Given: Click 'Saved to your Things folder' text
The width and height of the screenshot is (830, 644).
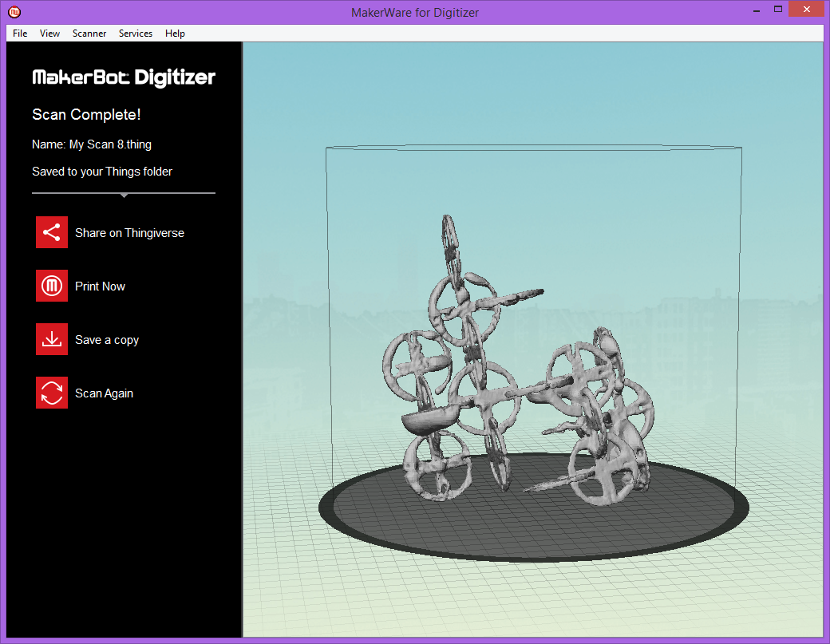Looking at the screenshot, I should coord(102,172).
